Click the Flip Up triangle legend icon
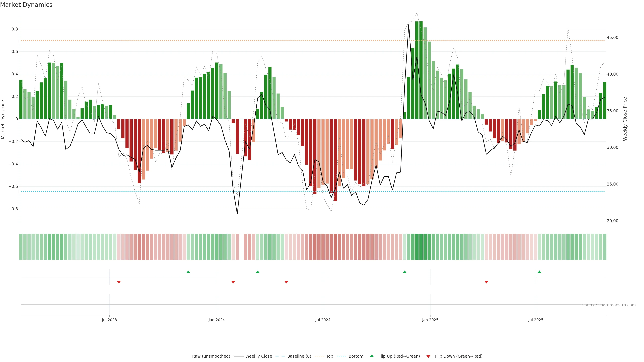The image size is (644, 362). pyautogui.click(x=372, y=356)
